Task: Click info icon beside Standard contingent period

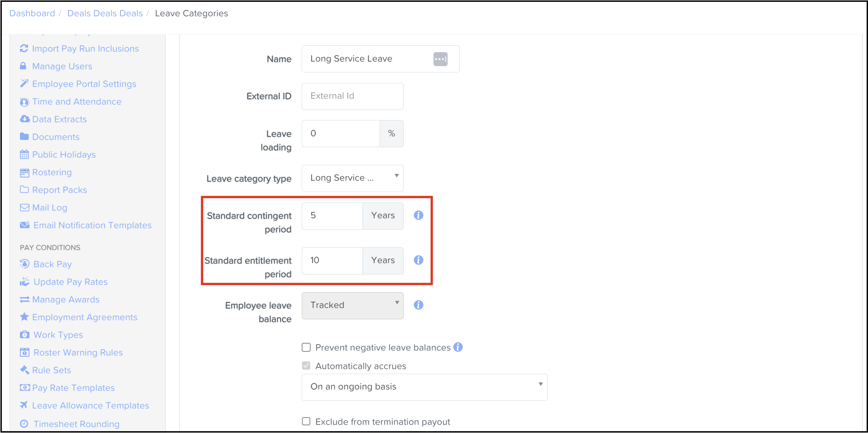Action: click(x=418, y=216)
